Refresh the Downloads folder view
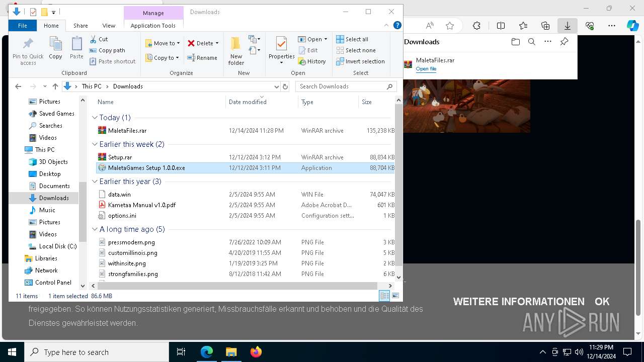Viewport: 644px width, 362px height. pyautogui.click(x=285, y=86)
